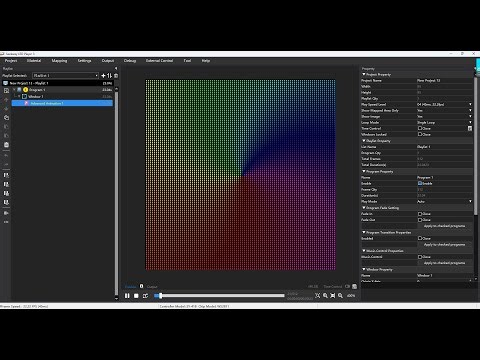Click the fit-to-view zoom icon
Image resolution: width=480 pixels, height=360 pixels.
pos(318,296)
